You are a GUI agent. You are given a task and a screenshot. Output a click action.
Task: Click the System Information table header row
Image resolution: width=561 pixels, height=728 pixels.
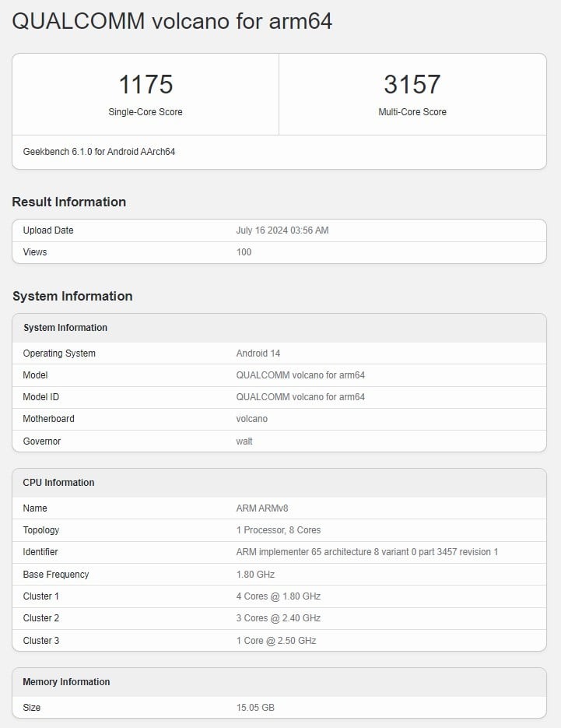279,328
